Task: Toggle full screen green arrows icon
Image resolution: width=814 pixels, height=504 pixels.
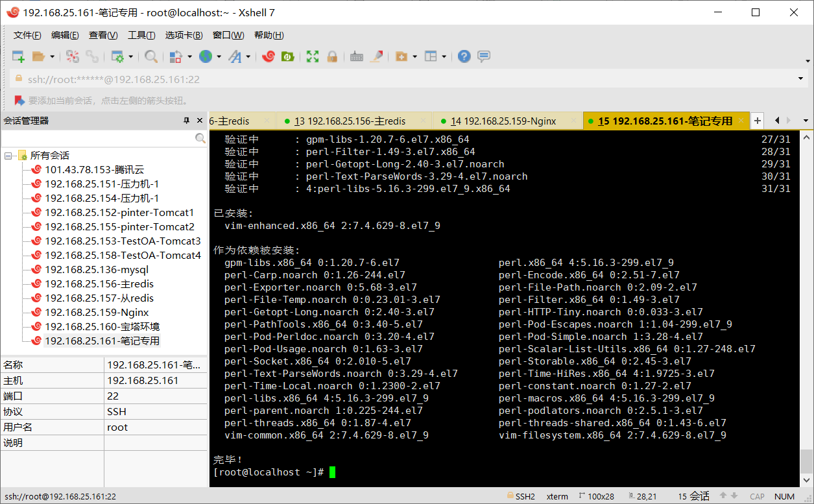Action: pyautogui.click(x=313, y=56)
